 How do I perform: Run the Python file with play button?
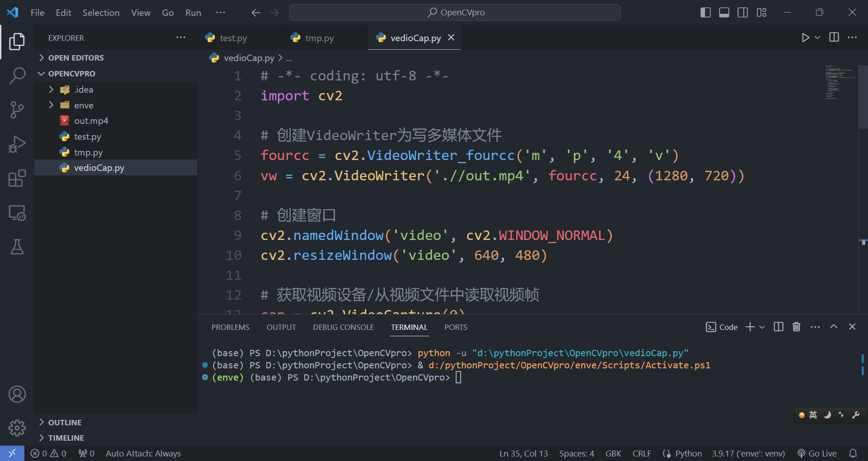coord(805,38)
